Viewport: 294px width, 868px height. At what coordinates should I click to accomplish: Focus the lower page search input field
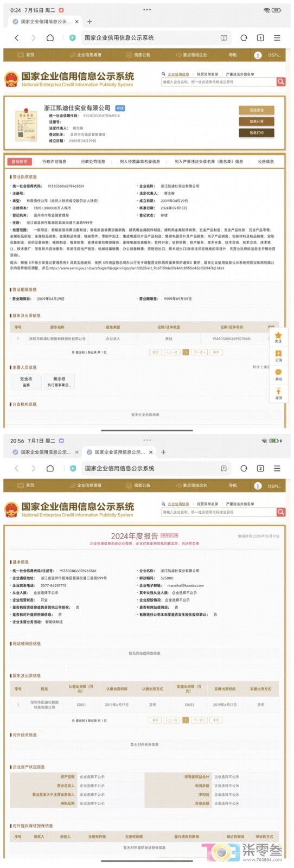click(218, 512)
